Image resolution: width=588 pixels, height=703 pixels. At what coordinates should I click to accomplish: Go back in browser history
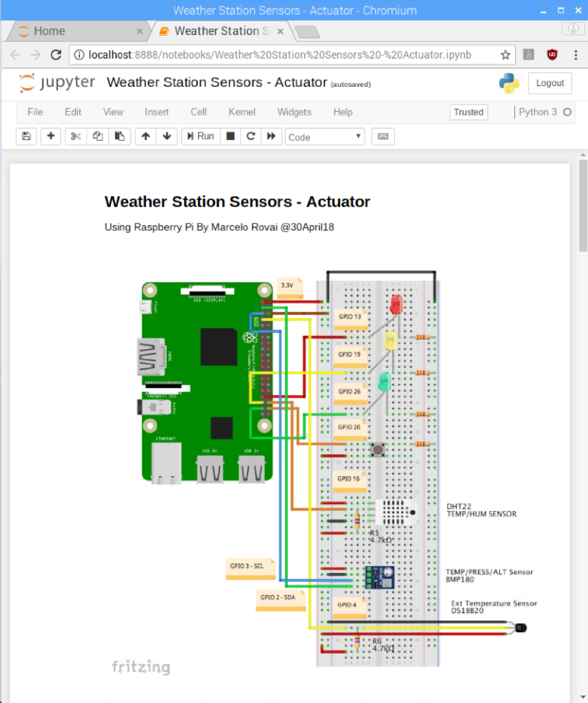(x=15, y=55)
